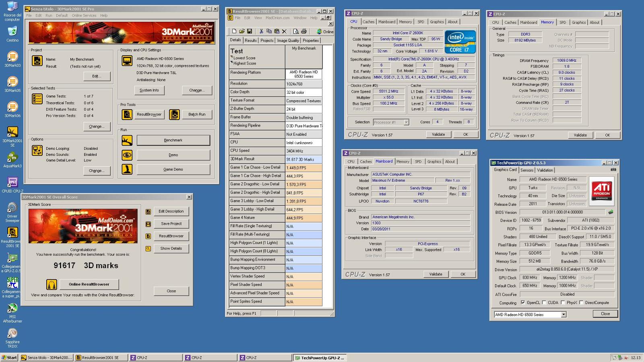This screenshot has height=362, width=644.
Task: Click the Online ResultBrowser yellow icon
Action: (52, 284)
